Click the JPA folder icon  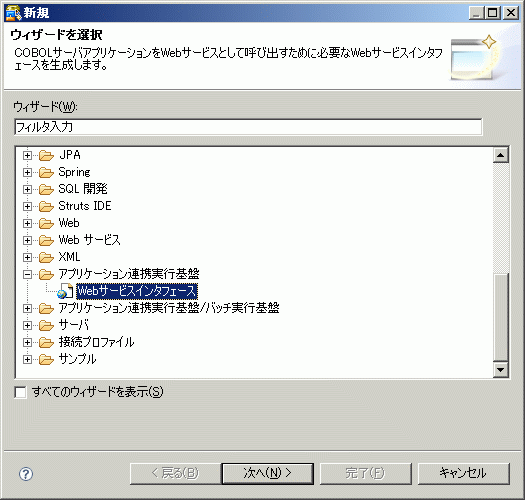click(x=46, y=155)
